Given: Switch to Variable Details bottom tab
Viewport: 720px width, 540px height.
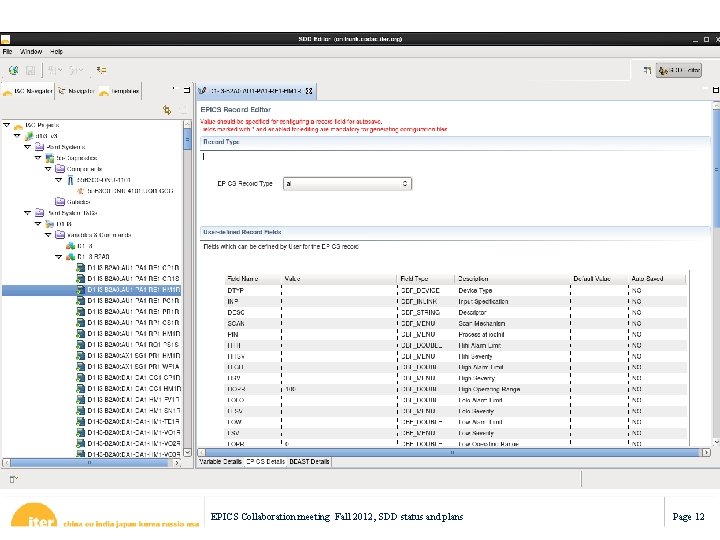Looking at the screenshot, I should [221, 461].
